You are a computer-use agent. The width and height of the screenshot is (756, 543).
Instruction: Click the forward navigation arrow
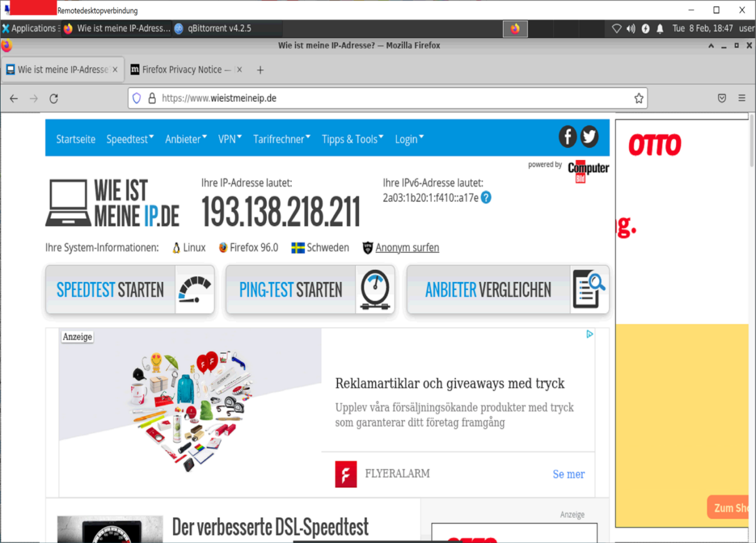pyautogui.click(x=34, y=98)
